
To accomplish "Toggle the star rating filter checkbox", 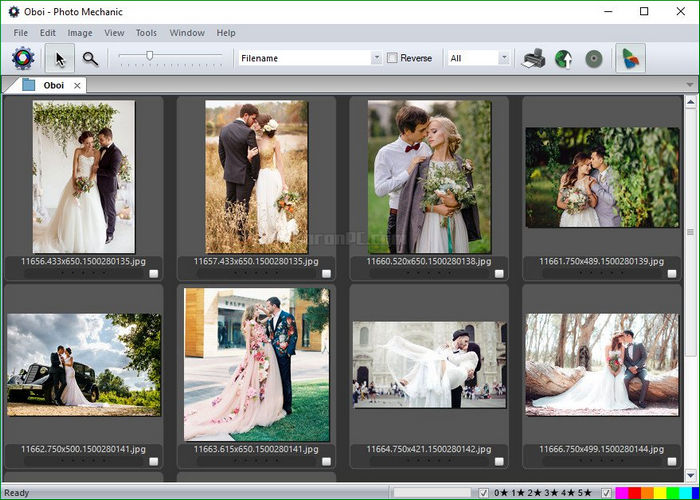I will click(483, 493).
